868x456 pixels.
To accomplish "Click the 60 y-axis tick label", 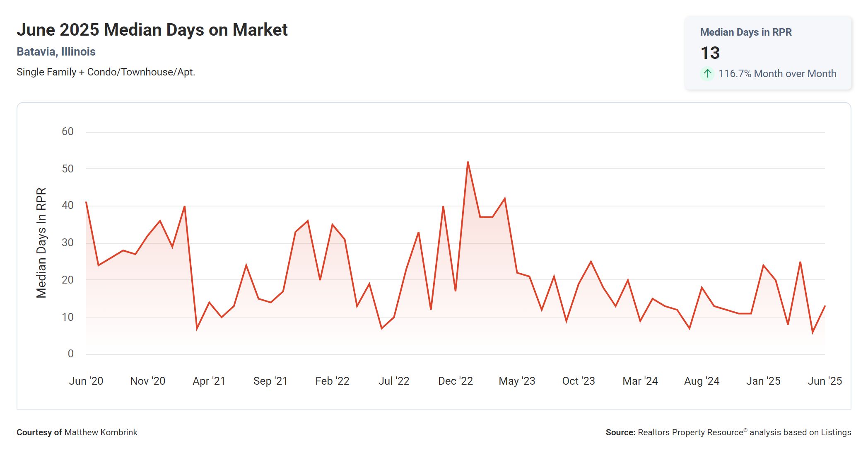I will pyautogui.click(x=68, y=132).
